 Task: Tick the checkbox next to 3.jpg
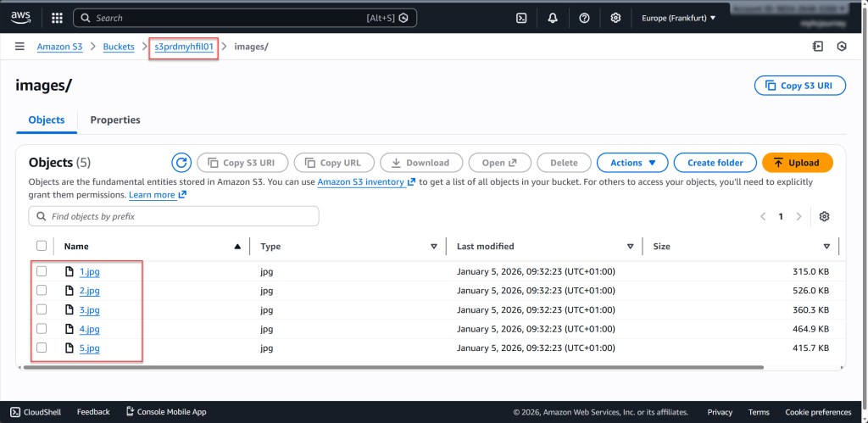coord(42,310)
